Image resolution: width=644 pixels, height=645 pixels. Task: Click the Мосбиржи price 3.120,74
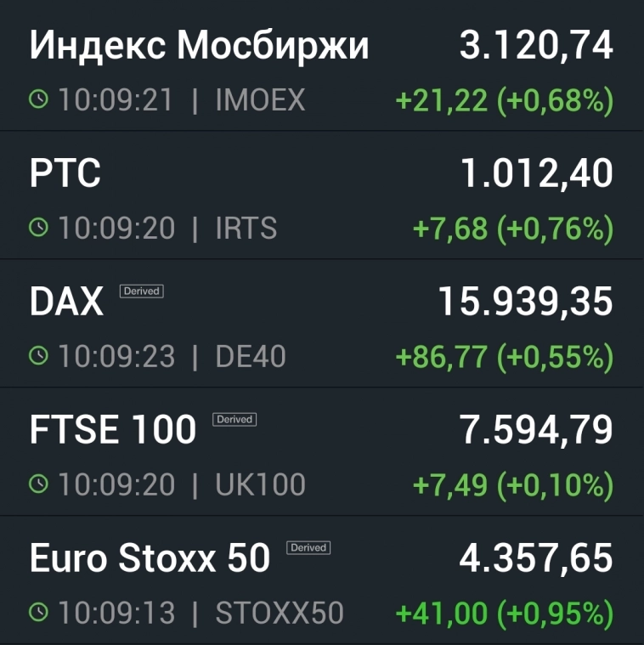click(x=536, y=46)
